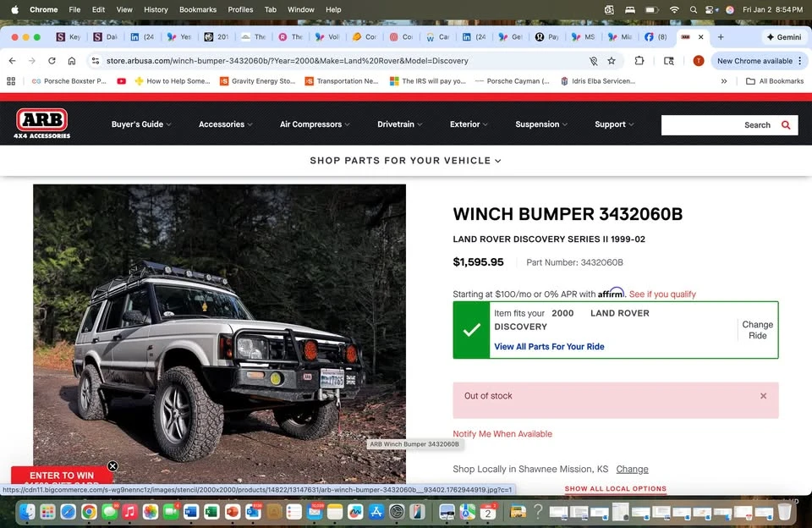Bookmark this page with the star icon
812x528 pixels.
pyautogui.click(x=612, y=61)
